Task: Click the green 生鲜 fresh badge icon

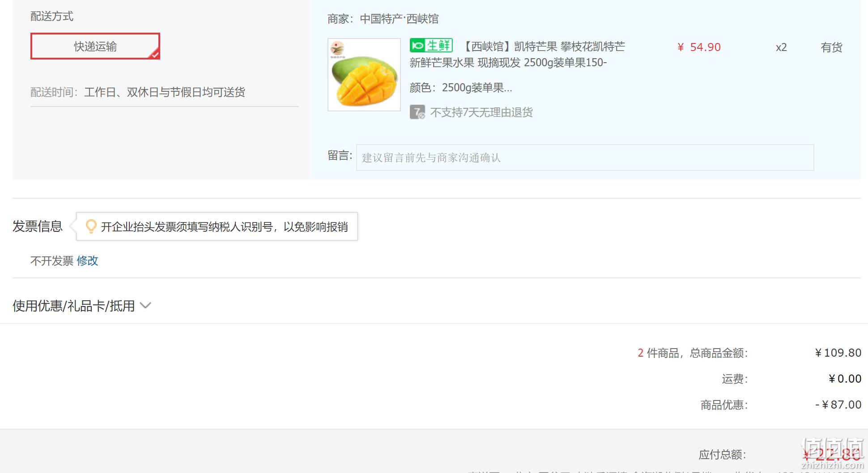Action: point(431,46)
